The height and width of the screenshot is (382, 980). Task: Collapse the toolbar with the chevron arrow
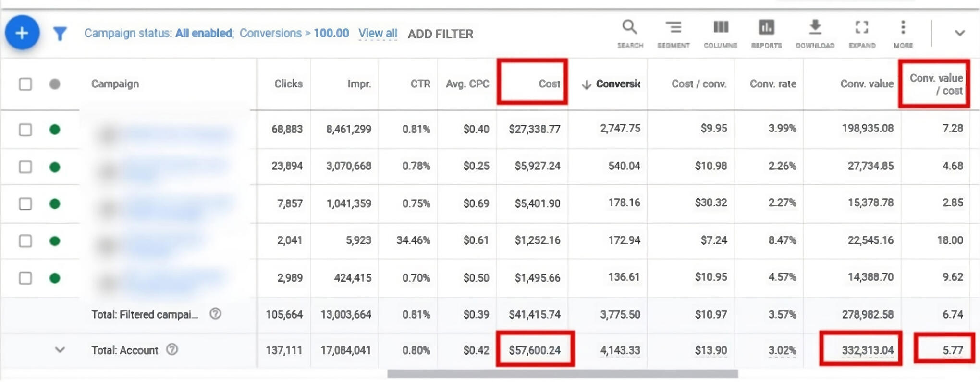click(x=959, y=33)
